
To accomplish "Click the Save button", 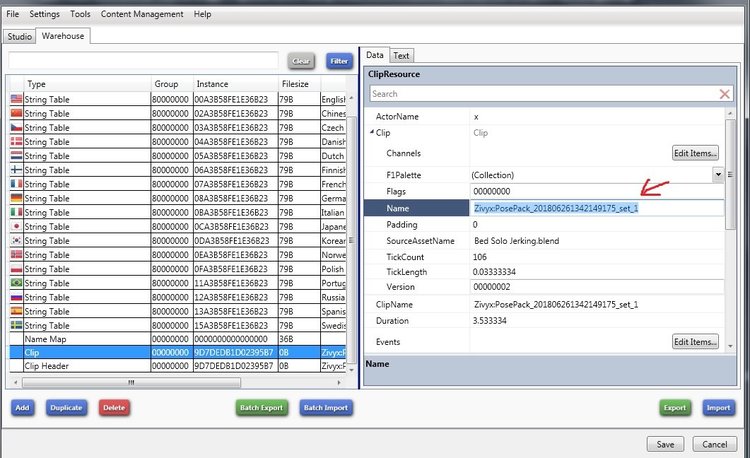I will 665,444.
